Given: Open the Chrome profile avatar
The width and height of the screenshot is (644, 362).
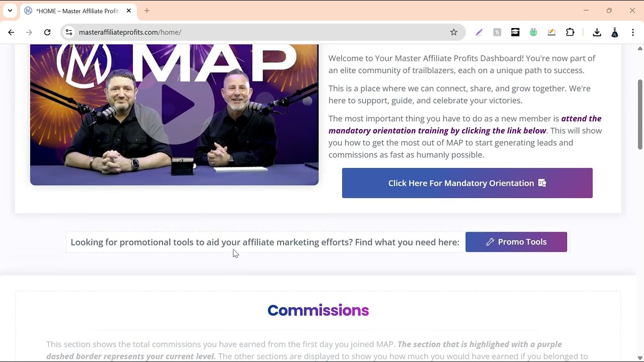Looking at the screenshot, I should pos(615,32).
